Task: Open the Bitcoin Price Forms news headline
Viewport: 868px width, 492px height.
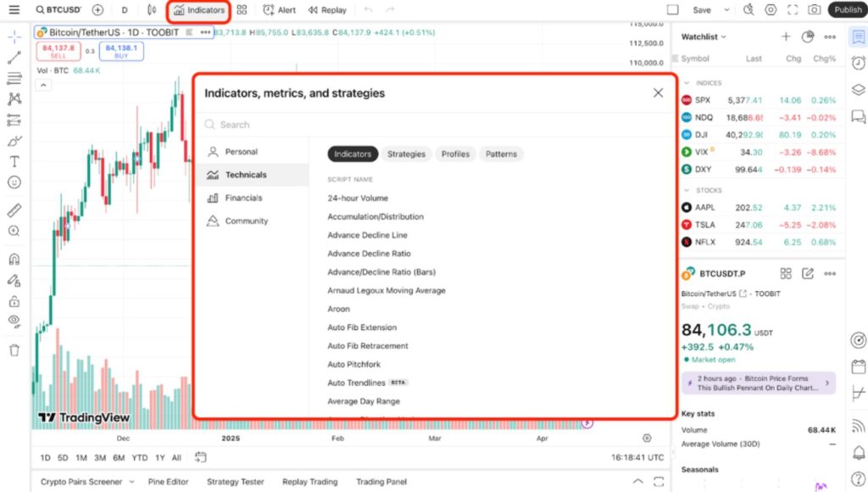Action: [x=758, y=383]
